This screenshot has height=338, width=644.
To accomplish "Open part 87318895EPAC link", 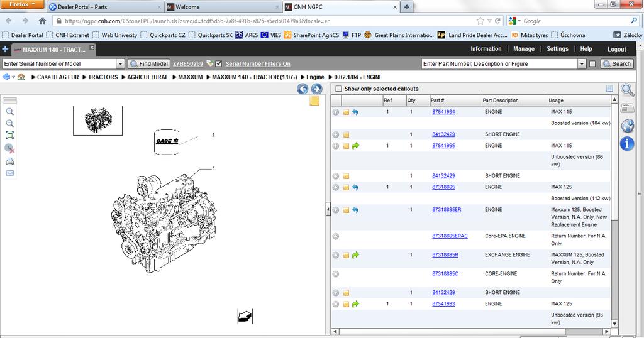I will (x=450, y=236).
